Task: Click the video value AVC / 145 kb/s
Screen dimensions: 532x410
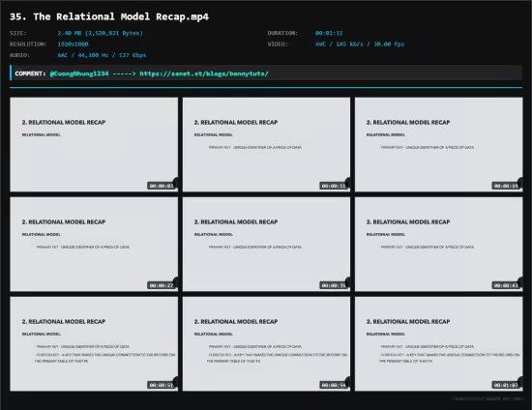Action: click(x=360, y=44)
